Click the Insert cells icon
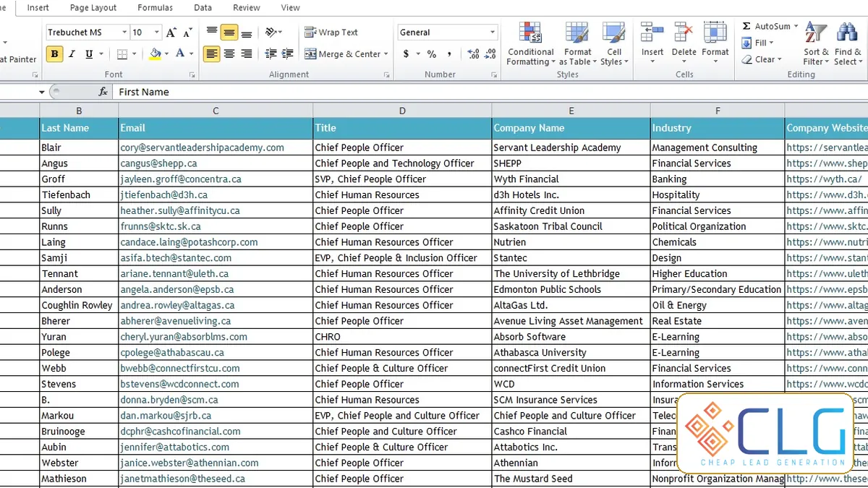The image size is (868, 488). pyautogui.click(x=652, y=33)
